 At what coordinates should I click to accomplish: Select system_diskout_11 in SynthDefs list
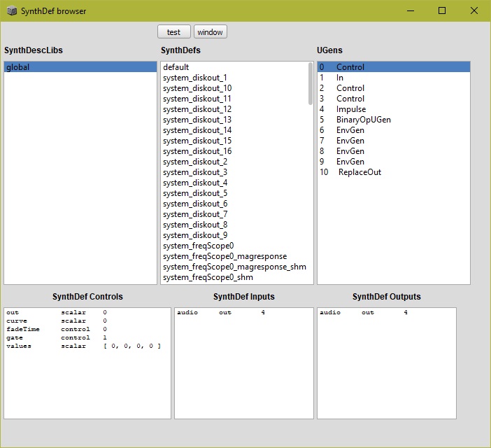tap(234, 99)
